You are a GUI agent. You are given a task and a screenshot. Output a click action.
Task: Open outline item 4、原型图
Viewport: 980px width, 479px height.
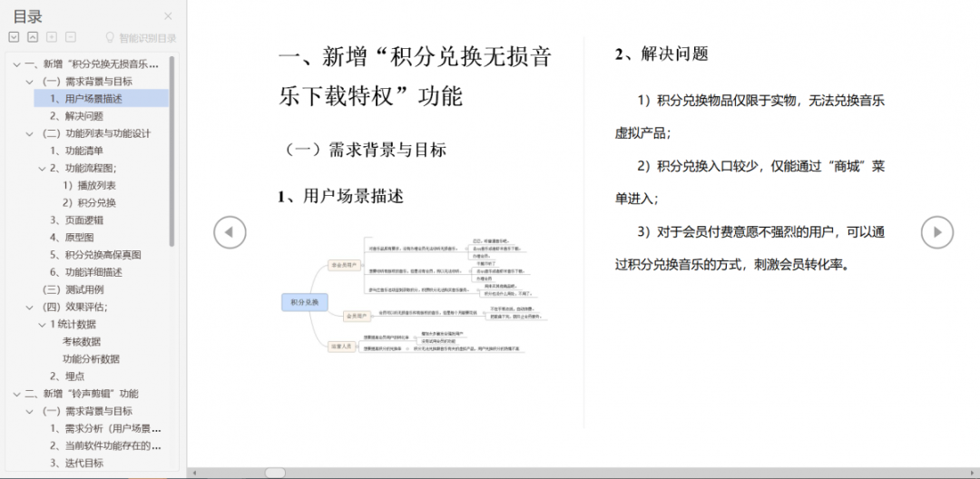pos(72,238)
